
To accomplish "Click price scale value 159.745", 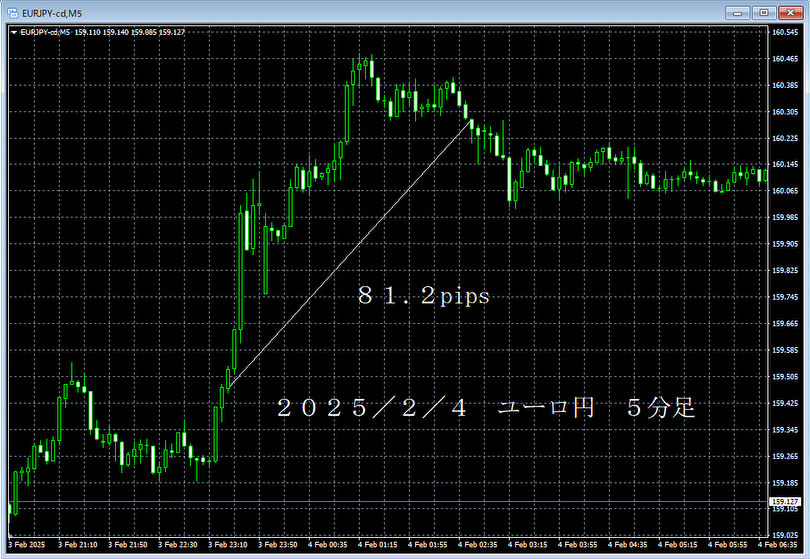I will (x=785, y=297).
